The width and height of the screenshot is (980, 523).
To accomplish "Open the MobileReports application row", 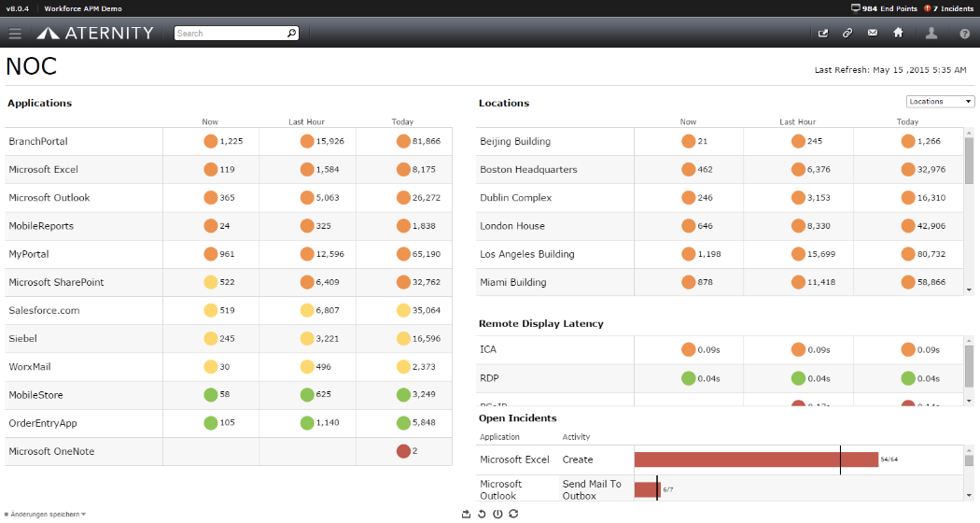I will pyautogui.click(x=228, y=226).
